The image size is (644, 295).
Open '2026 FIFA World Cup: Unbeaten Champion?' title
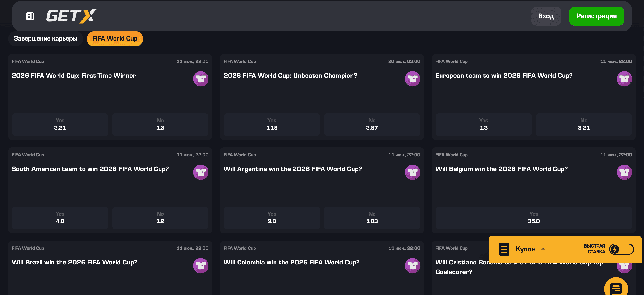[x=290, y=76]
